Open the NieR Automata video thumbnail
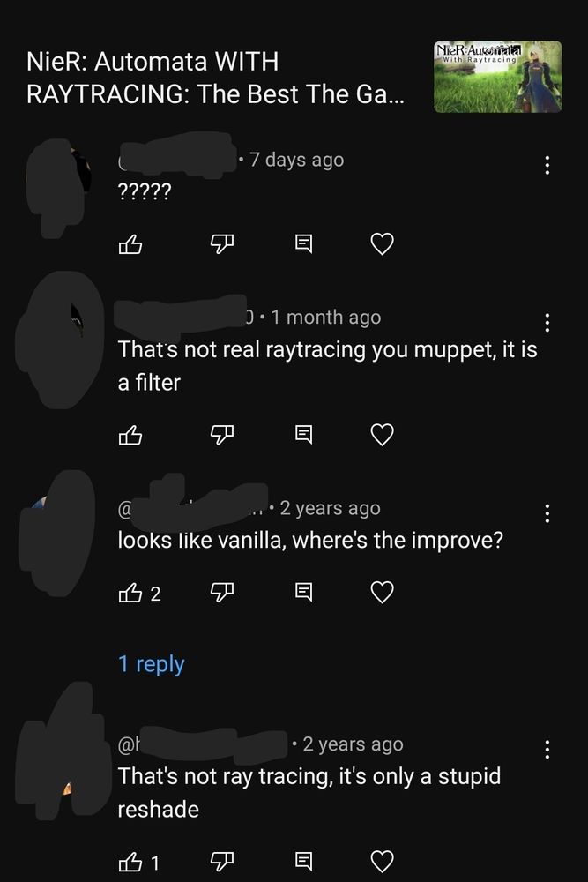This screenshot has width=588, height=882. point(497,77)
